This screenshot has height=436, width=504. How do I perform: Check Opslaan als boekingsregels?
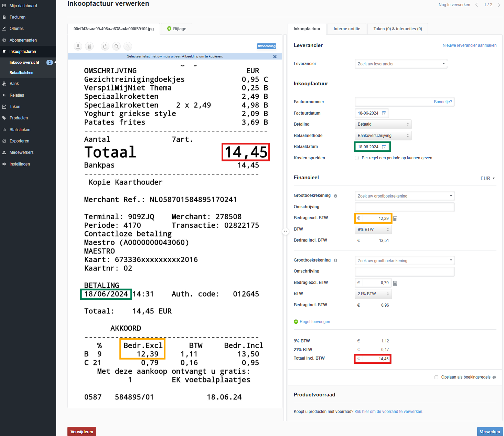(436, 377)
